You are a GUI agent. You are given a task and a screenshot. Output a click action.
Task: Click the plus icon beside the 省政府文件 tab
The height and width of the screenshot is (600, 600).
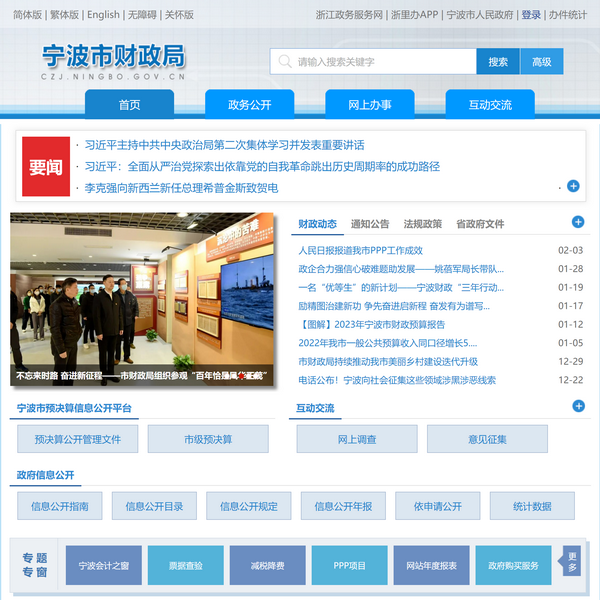[x=578, y=222]
